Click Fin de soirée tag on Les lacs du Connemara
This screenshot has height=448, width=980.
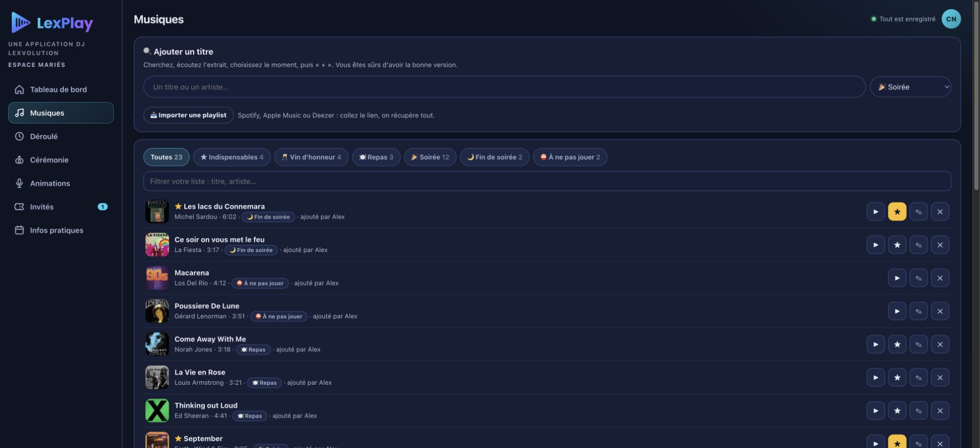(x=268, y=217)
